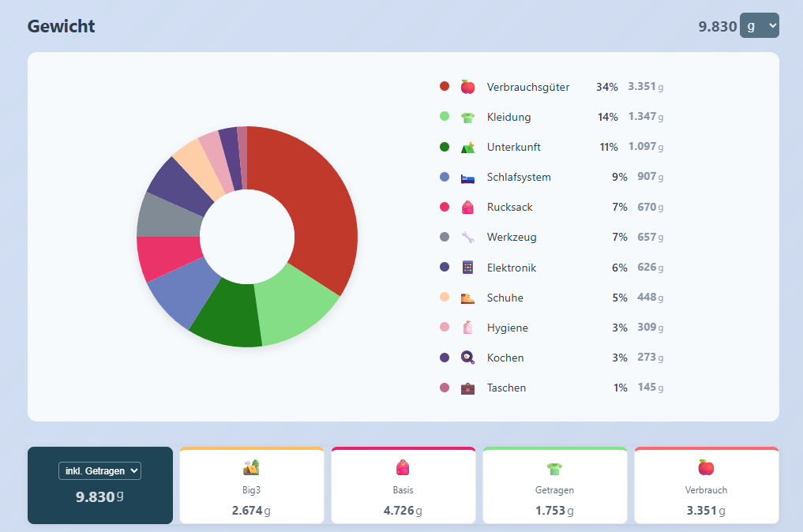Image resolution: width=803 pixels, height=532 pixels.
Task: Click the tent icon beside Unterkunft
Action: (x=467, y=147)
